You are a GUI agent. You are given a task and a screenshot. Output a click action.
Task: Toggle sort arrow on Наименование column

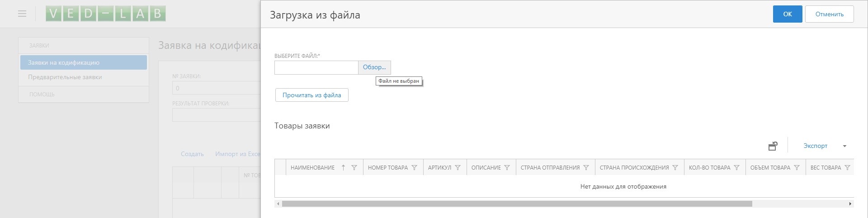click(343, 168)
